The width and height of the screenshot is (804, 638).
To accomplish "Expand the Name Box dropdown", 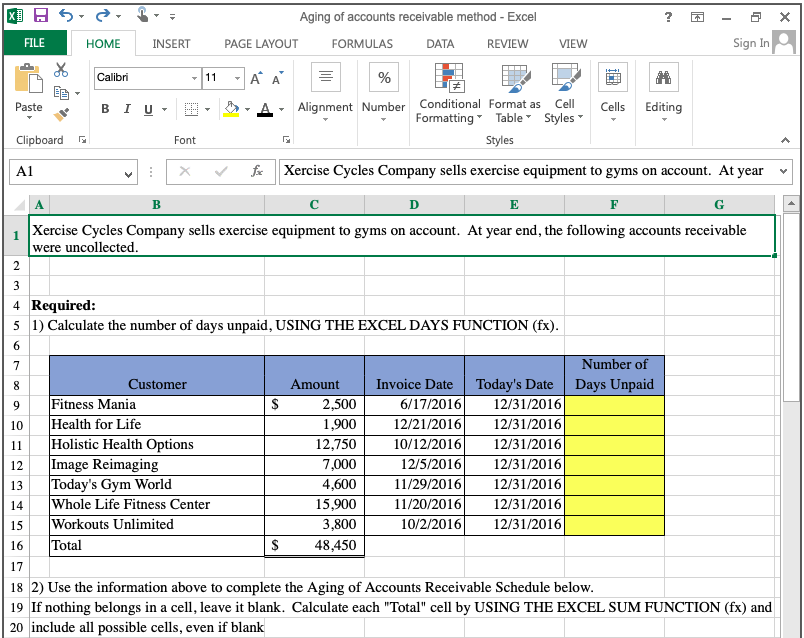I will pyautogui.click(x=126, y=172).
